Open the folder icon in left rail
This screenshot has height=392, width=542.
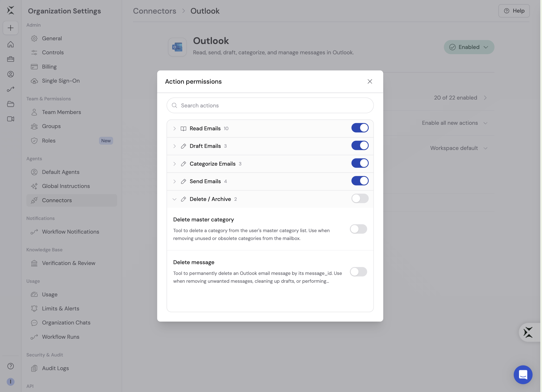point(11,104)
